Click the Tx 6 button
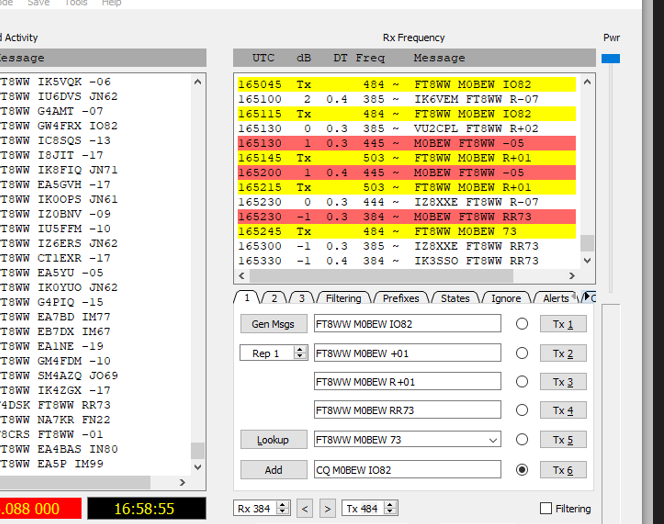This screenshot has height=524, width=664. [x=563, y=470]
